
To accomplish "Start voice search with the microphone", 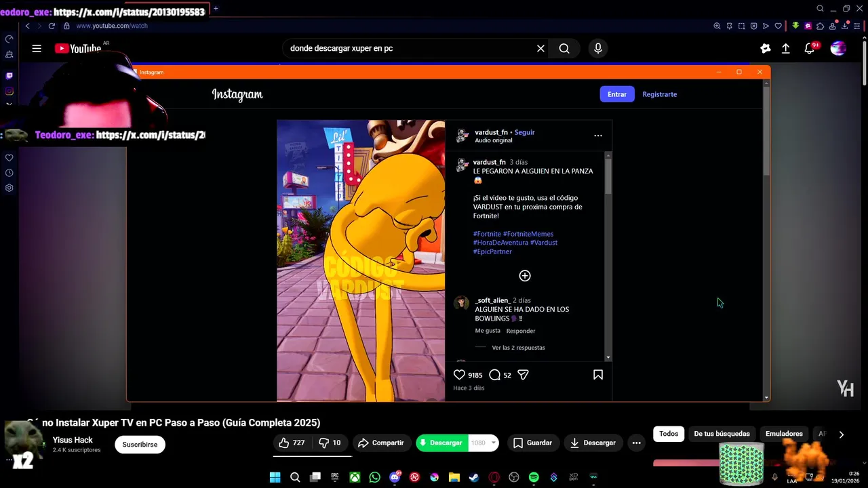I will 598,48.
